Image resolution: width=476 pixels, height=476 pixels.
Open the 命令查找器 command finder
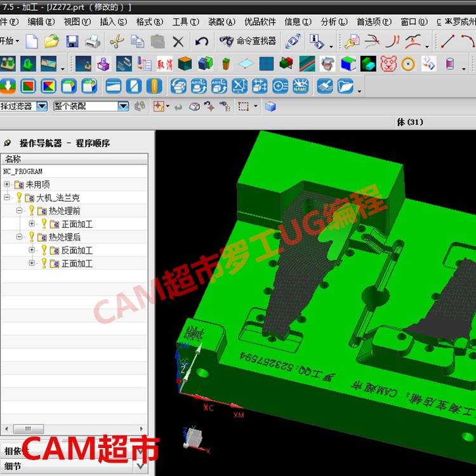point(248,41)
